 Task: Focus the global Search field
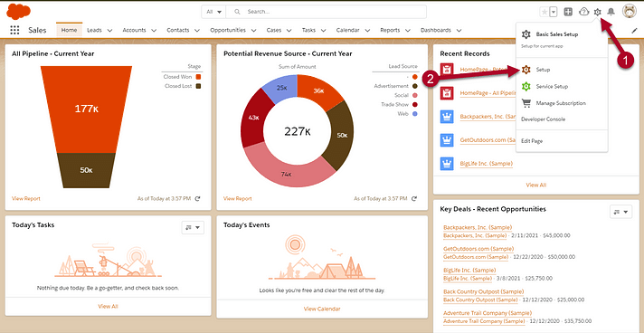[x=327, y=12]
